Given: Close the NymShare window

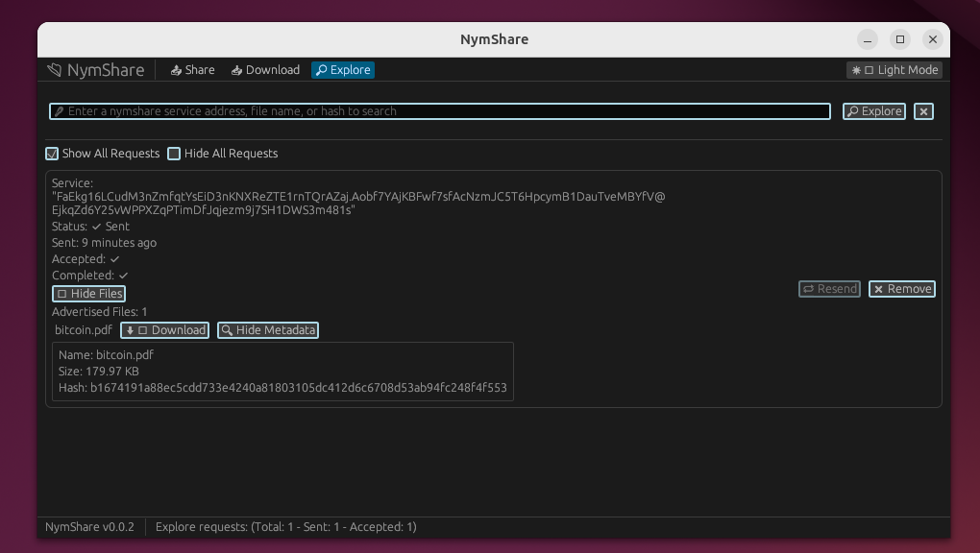Looking at the screenshot, I should pyautogui.click(x=932, y=39).
